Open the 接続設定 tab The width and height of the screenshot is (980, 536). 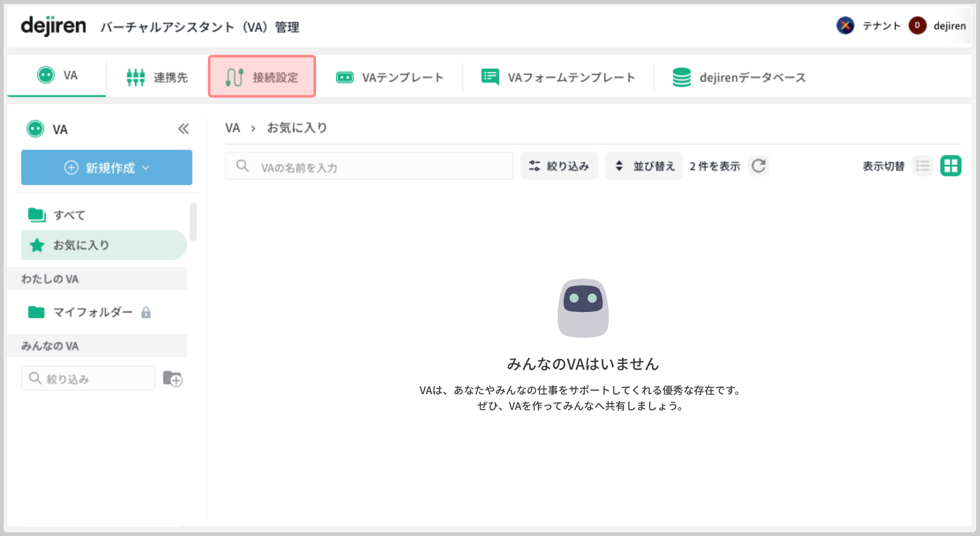262,77
